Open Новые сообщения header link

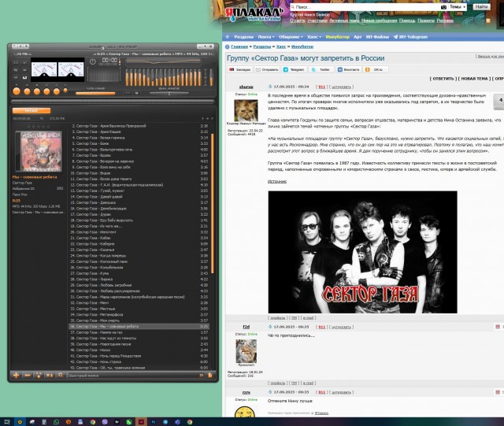click(x=379, y=20)
